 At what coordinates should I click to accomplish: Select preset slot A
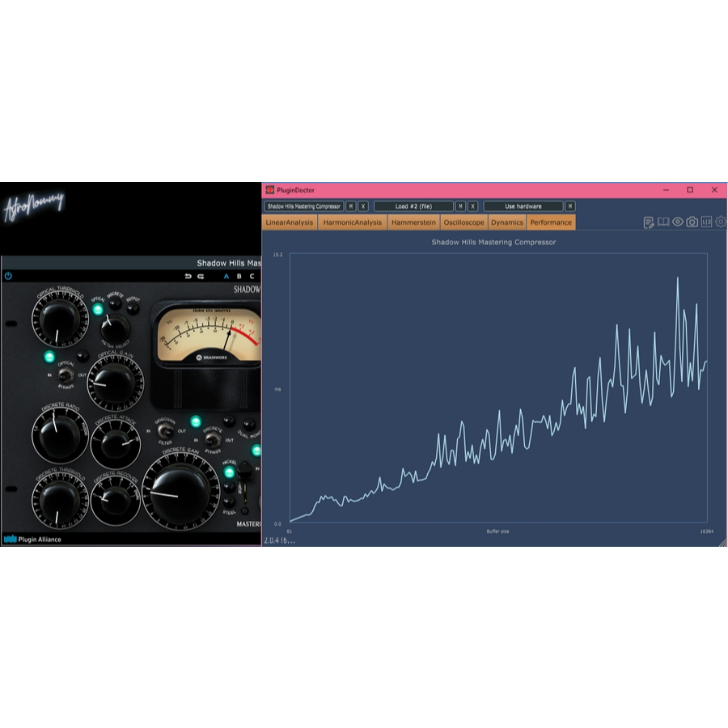coord(226,277)
